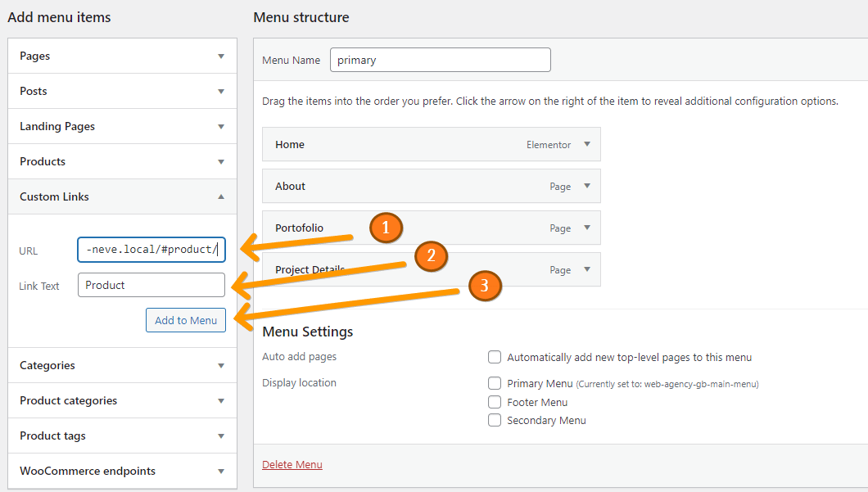Expand Product tags section arrow

221,436
